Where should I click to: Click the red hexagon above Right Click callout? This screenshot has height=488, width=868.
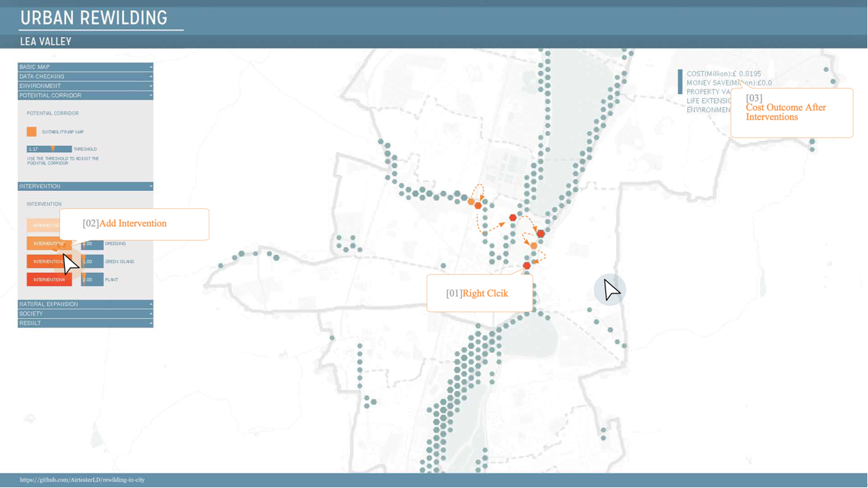526,265
